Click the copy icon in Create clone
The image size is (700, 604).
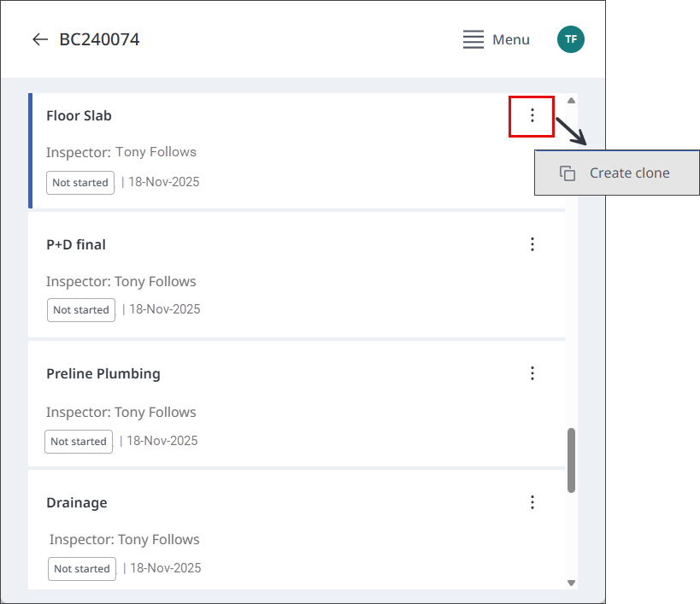568,173
